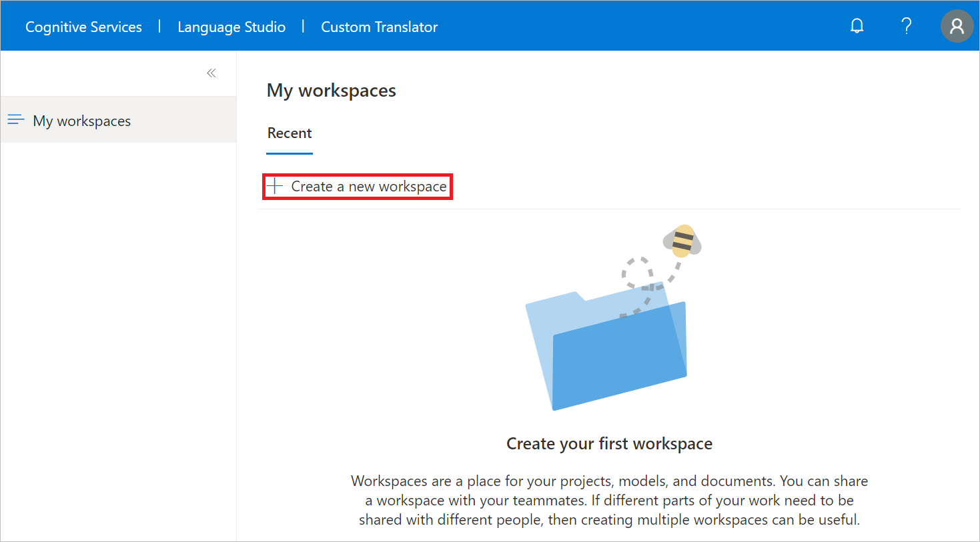Collapse the sidebar using the double chevron
Image resolution: width=980 pixels, height=542 pixels.
[211, 73]
